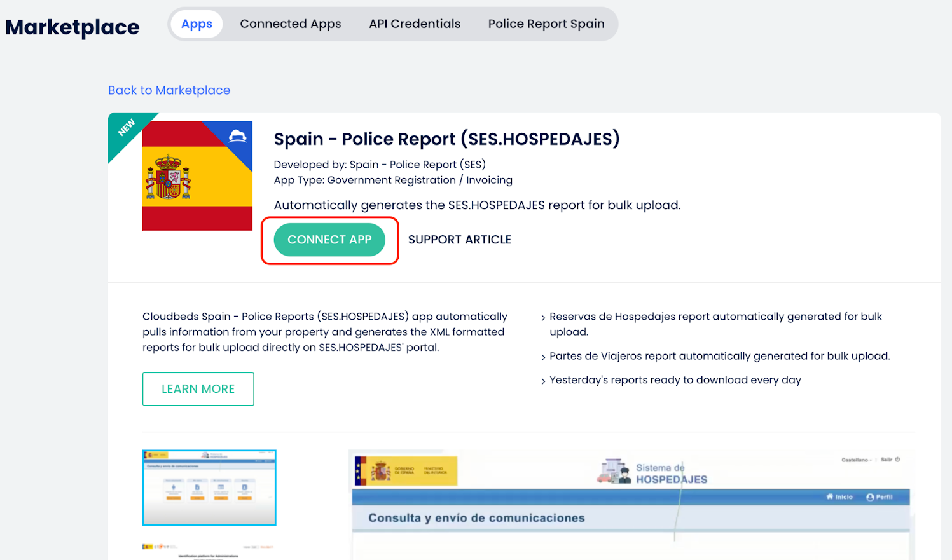The width and height of the screenshot is (952, 560).
Task: Click the chevron beside Yesterday's reports
Action: tap(543, 381)
